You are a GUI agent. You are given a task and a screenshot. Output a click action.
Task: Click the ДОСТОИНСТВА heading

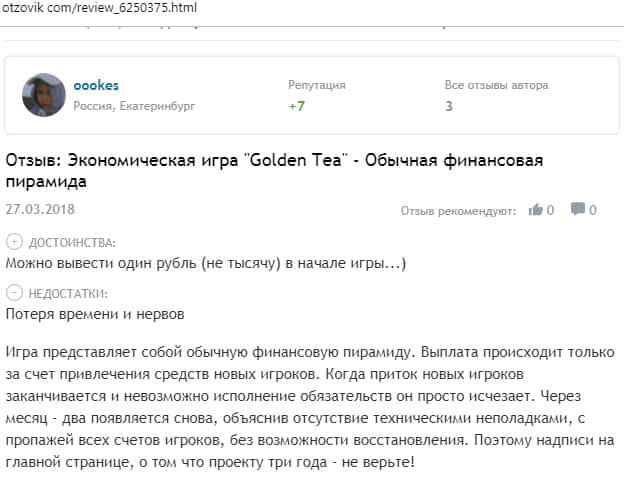click(x=72, y=243)
